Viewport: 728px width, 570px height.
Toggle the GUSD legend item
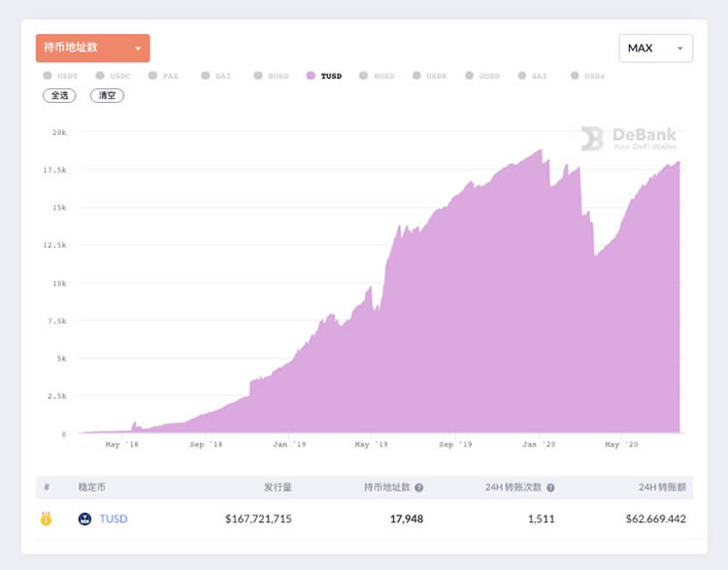click(482, 76)
